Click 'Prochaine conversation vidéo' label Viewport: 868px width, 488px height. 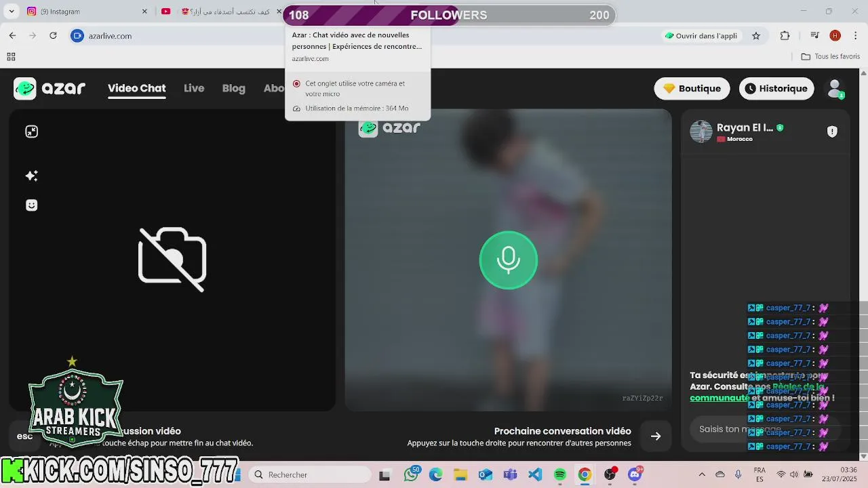tap(562, 431)
